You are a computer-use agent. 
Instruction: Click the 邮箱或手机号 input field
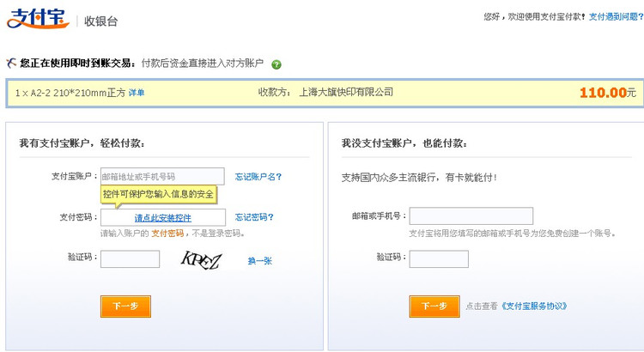pos(471,216)
